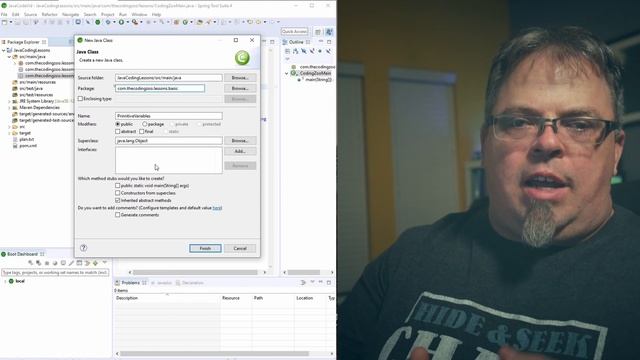
Task: Collapse the JavaCodingLessons project node
Action: click(x=4, y=50)
